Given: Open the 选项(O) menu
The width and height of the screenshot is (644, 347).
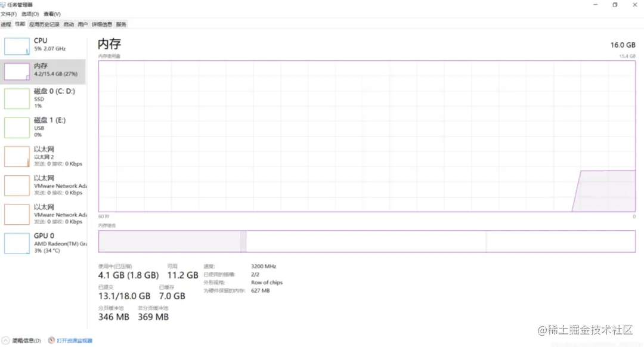Looking at the screenshot, I should click(x=30, y=14).
